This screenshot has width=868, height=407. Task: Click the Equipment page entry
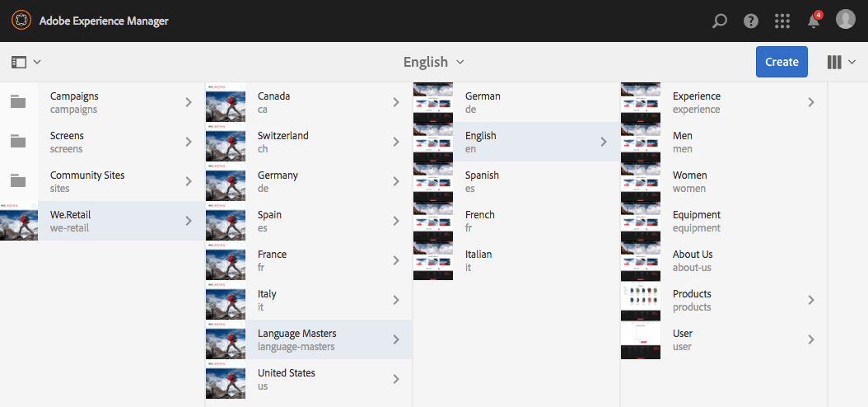point(724,221)
